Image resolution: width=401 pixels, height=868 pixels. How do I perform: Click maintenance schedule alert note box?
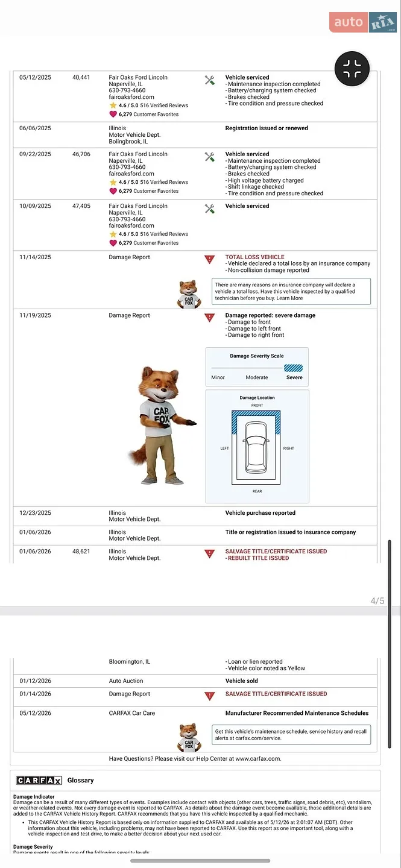click(x=291, y=735)
